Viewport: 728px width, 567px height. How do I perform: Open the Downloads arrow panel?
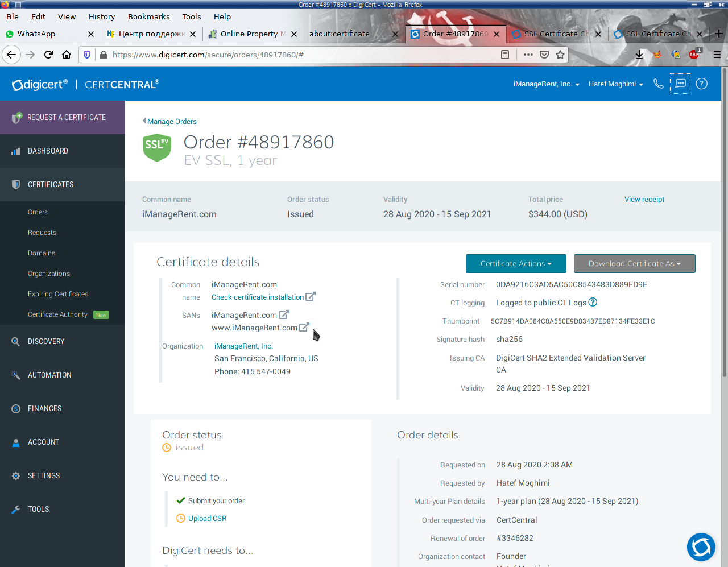639,55
